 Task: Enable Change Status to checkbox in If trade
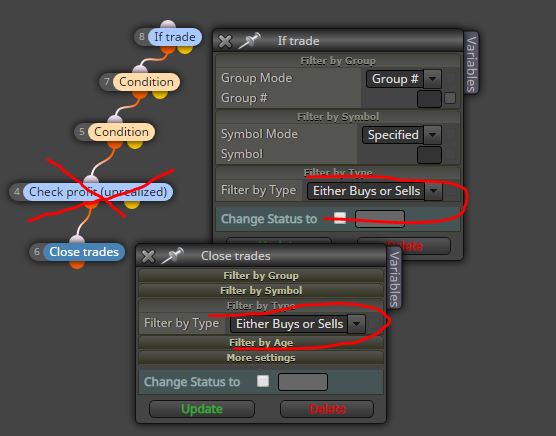tap(340, 218)
